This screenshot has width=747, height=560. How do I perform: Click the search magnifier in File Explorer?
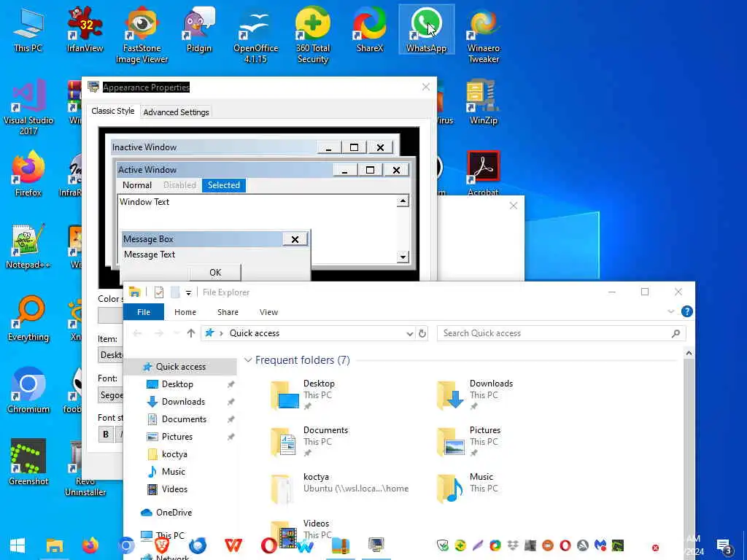(676, 333)
